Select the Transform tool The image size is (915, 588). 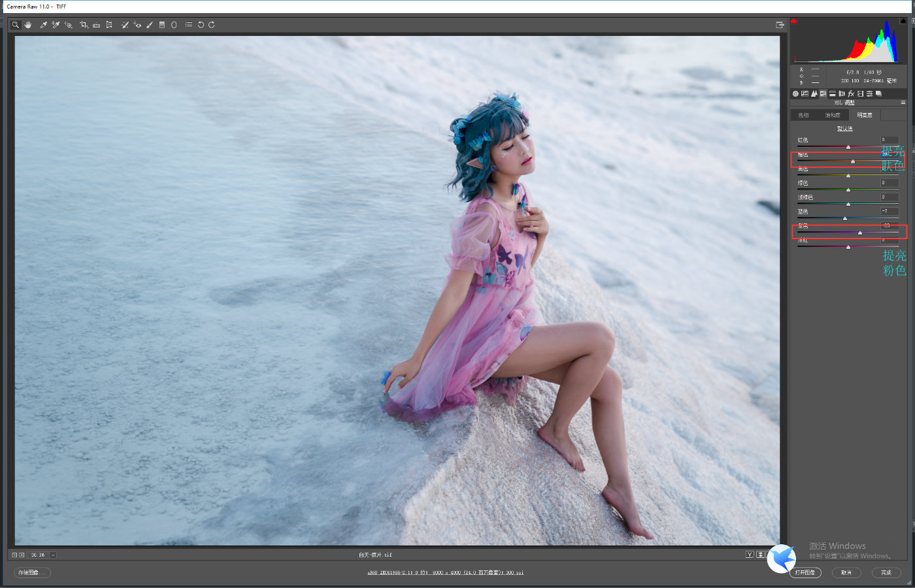point(109,25)
